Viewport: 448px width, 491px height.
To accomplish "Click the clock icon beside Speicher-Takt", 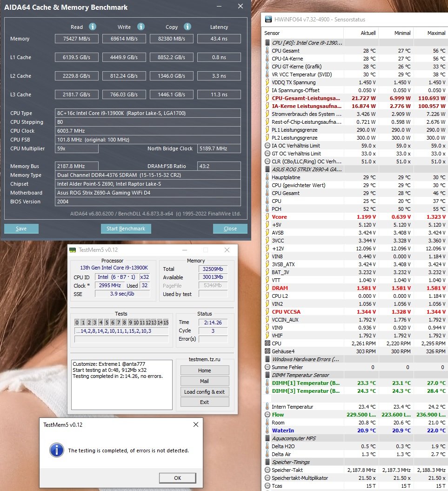I will (x=267, y=470).
